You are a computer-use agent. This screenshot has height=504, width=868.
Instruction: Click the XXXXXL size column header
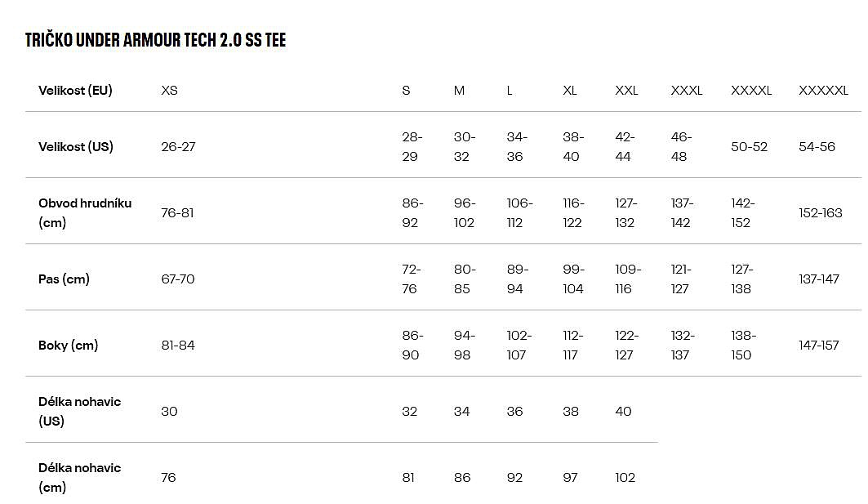tap(823, 91)
